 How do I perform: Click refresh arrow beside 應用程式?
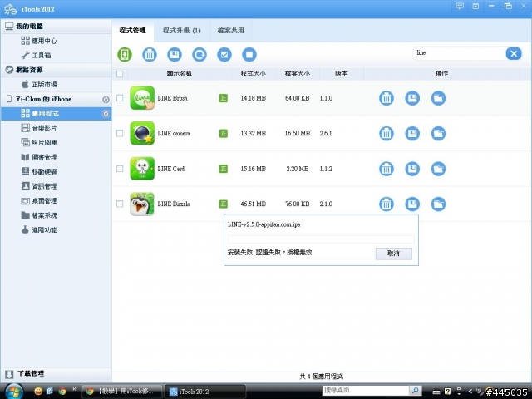tap(106, 114)
